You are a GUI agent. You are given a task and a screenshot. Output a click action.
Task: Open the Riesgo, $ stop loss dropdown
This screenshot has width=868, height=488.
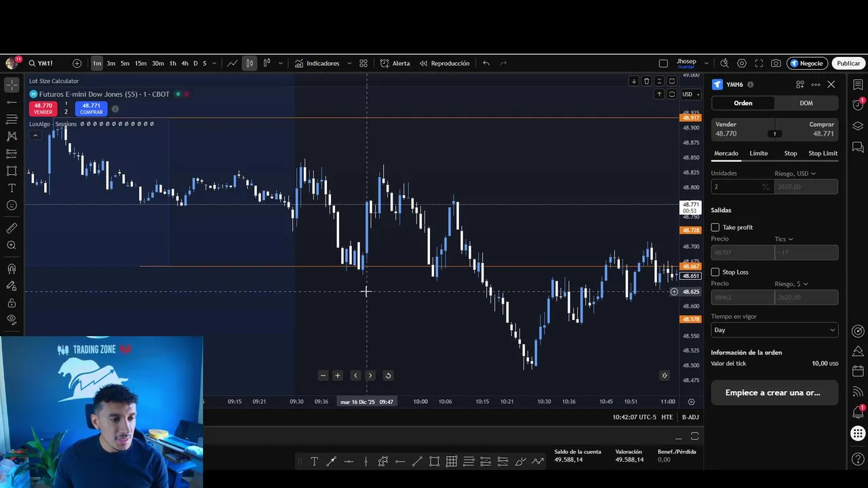[791, 283]
